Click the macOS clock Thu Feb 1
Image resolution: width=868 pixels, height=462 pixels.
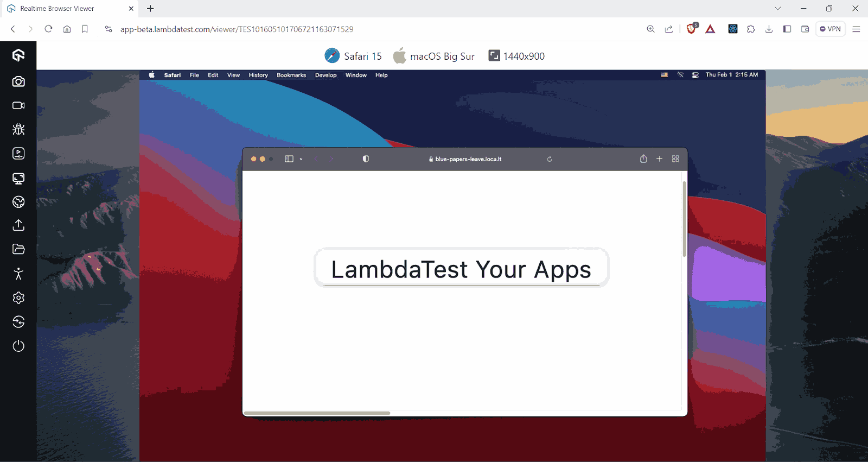click(x=732, y=75)
